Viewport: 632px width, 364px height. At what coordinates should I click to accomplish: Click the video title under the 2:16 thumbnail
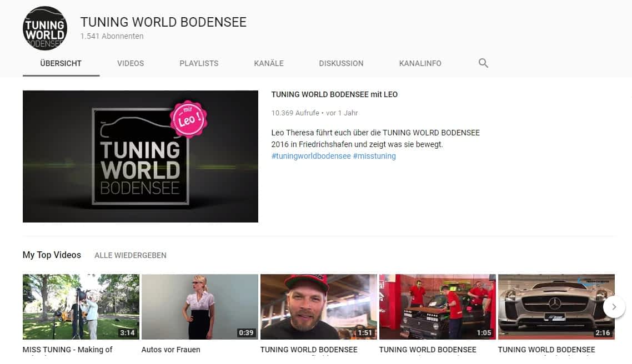tap(546, 350)
